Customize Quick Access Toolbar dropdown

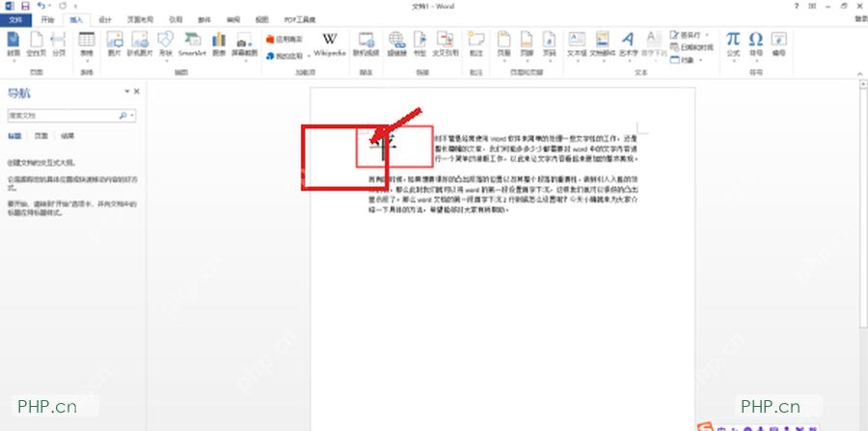[x=77, y=6]
